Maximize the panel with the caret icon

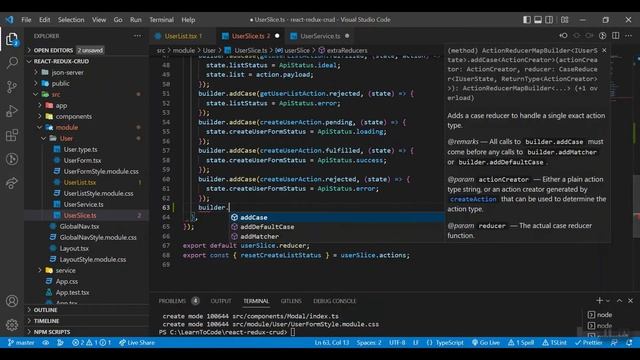point(619,300)
